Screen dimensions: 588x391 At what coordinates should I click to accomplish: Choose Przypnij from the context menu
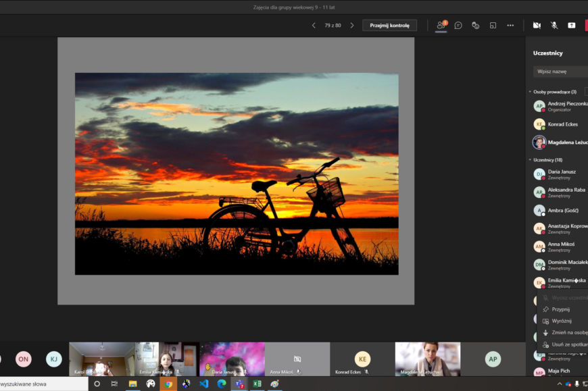pyautogui.click(x=562, y=309)
